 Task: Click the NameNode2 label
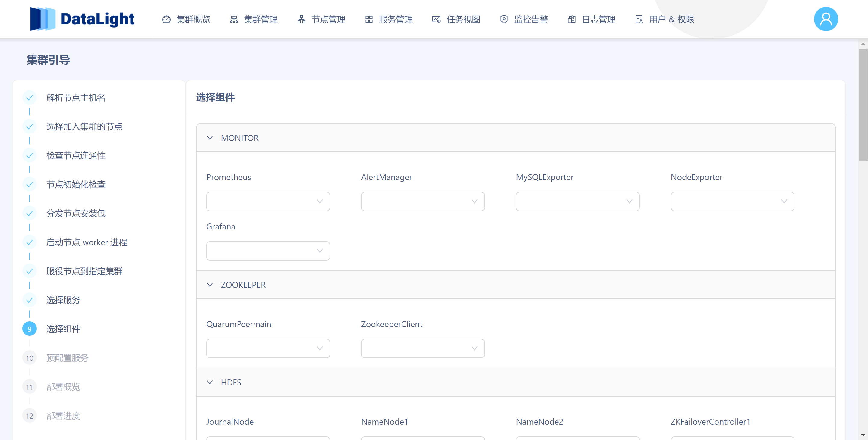click(x=539, y=422)
